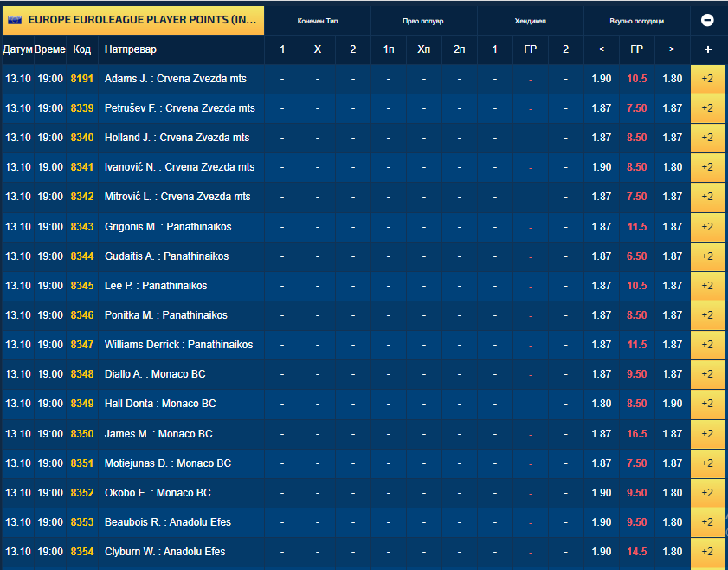Open +2 extra bets for Ivanović N.

point(707,167)
